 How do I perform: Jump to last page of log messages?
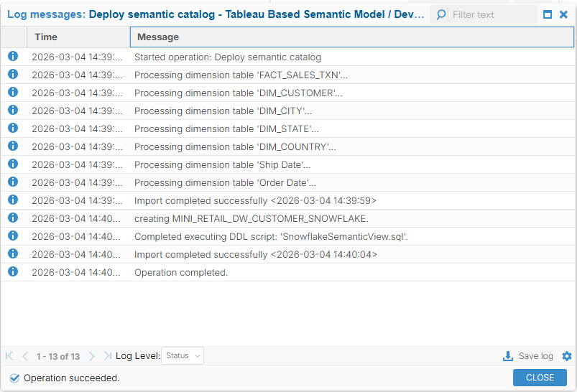(107, 356)
